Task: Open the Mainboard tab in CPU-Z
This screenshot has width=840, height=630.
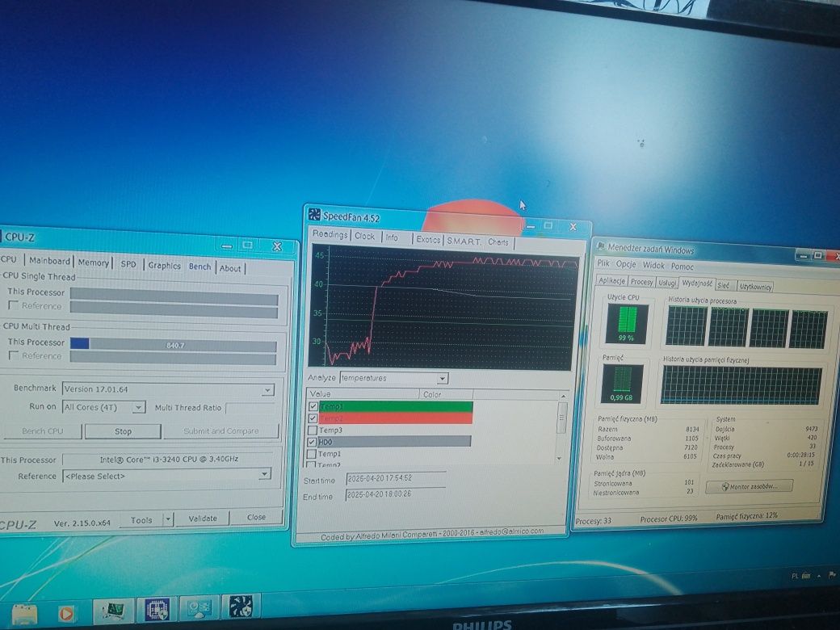Action: coord(49,261)
